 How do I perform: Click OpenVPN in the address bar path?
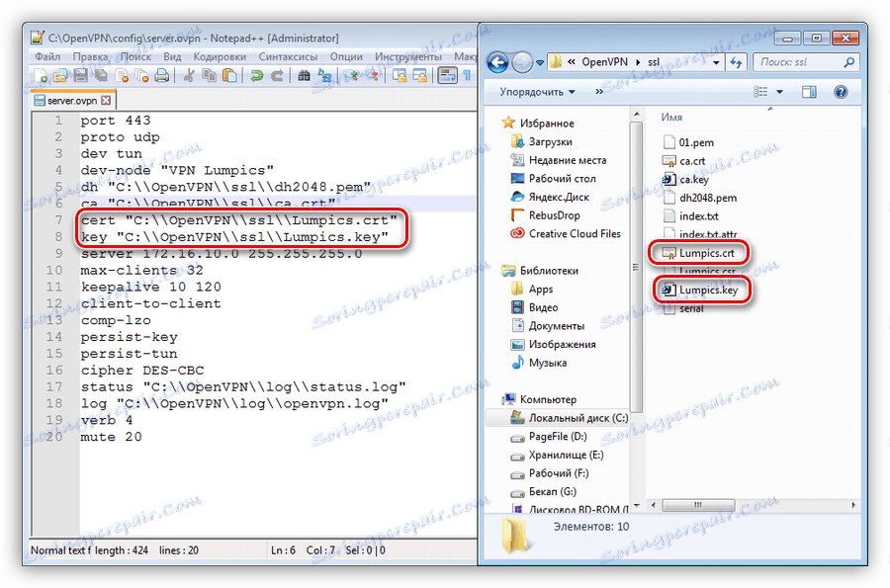(x=604, y=62)
